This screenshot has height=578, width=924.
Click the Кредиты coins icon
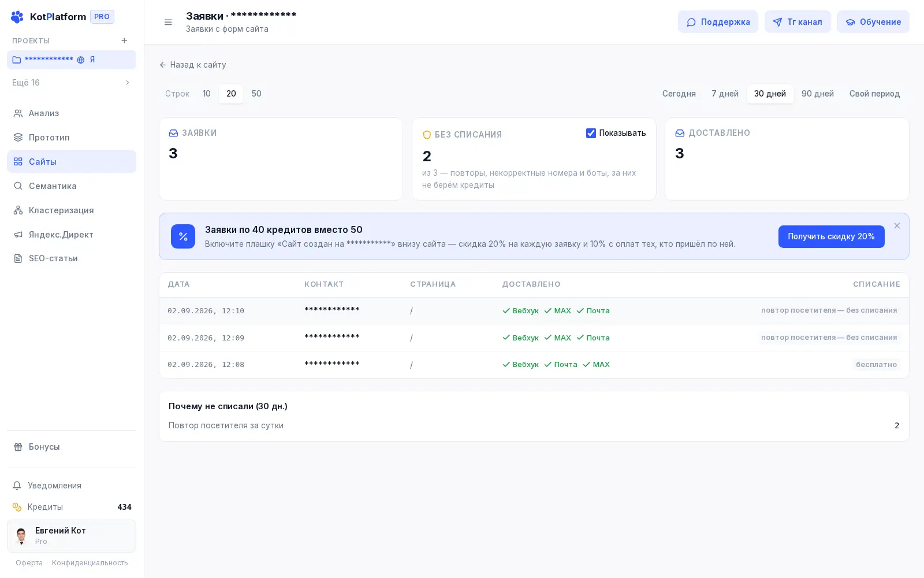[x=17, y=507]
